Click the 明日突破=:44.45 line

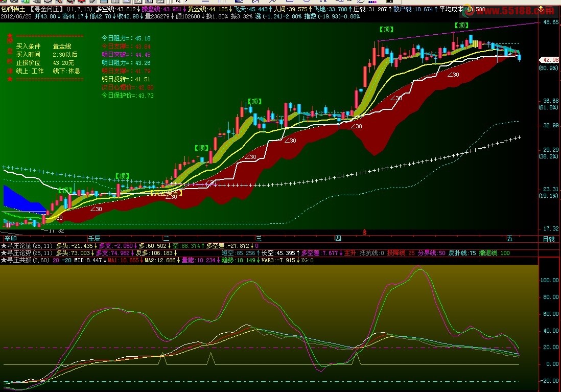tap(126, 55)
